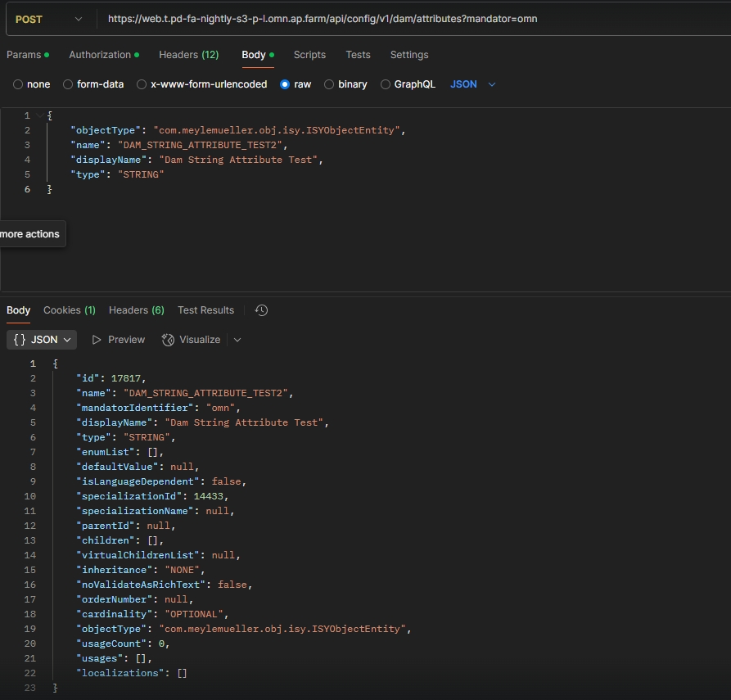
Task: Expand the chevron next to Visualize
Action: click(x=237, y=340)
